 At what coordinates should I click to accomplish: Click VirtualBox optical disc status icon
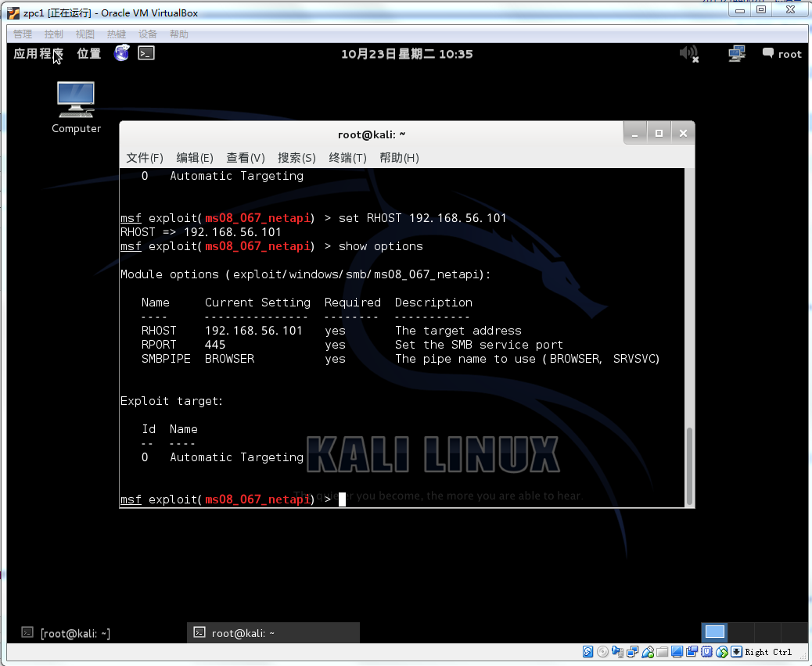(x=603, y=652)
